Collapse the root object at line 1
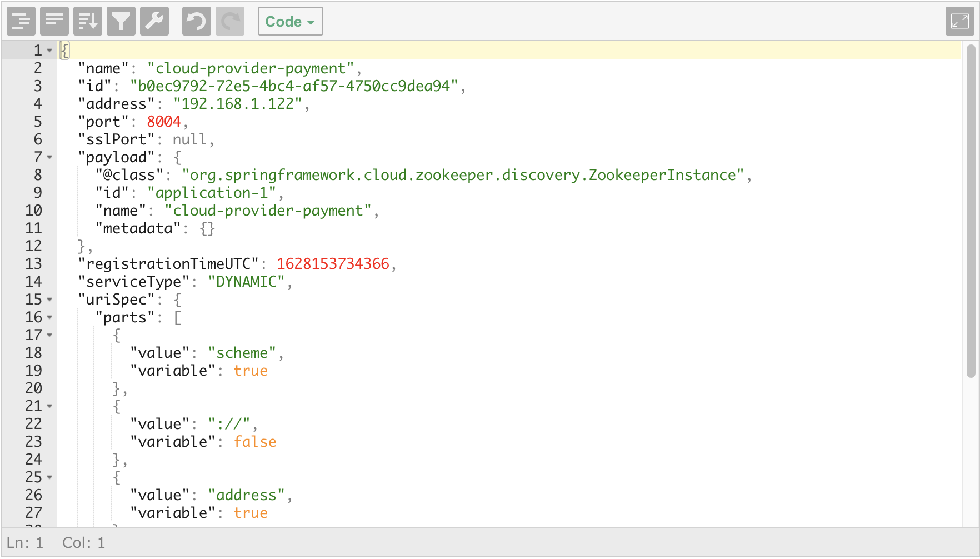The image size is (980, 559). pos(49,51)
